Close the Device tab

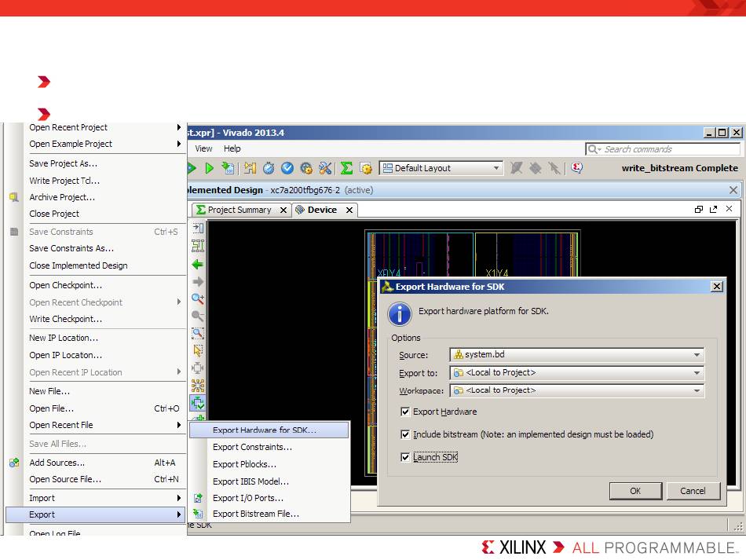click(349, 210)
